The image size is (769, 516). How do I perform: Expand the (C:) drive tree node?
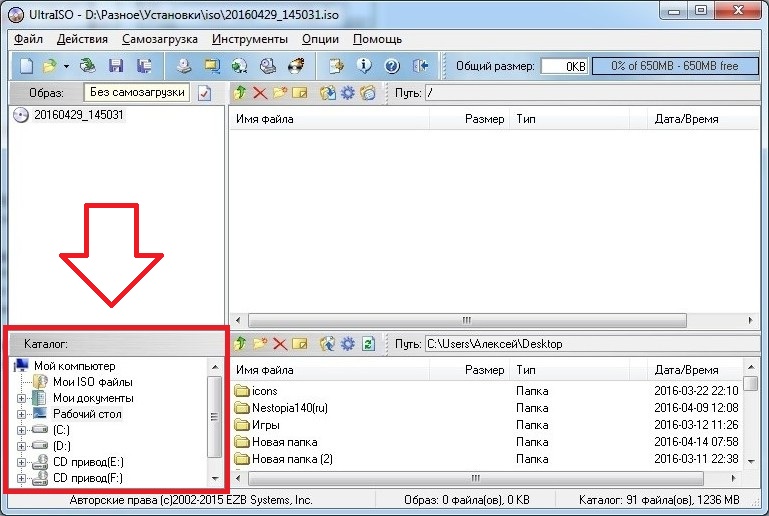pyautogui.click(x=22, y=430)
